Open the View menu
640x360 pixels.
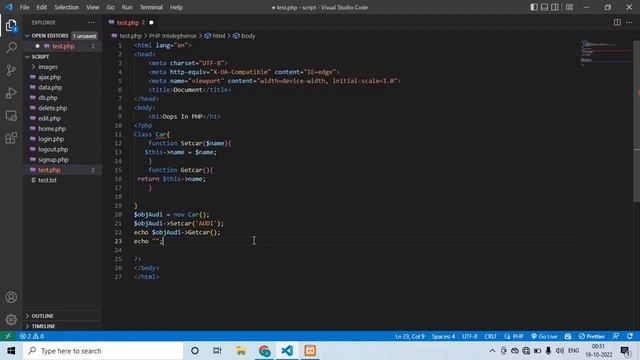[93, 7]
